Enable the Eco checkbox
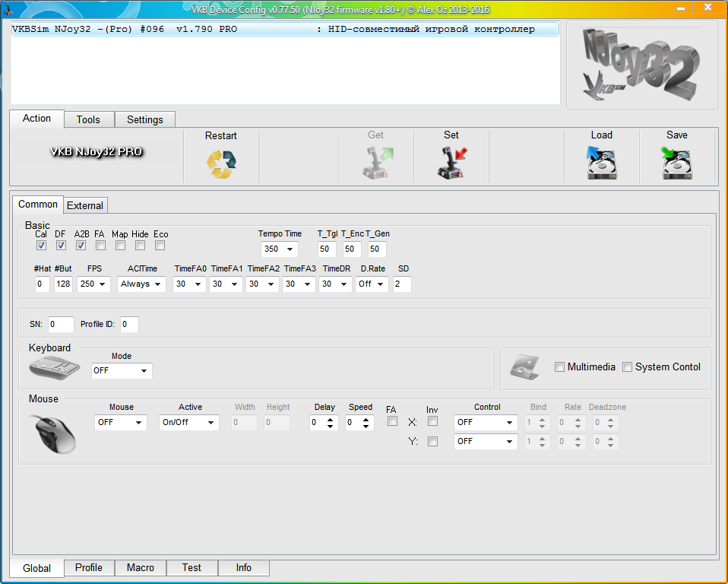 (x=160, y=246)
